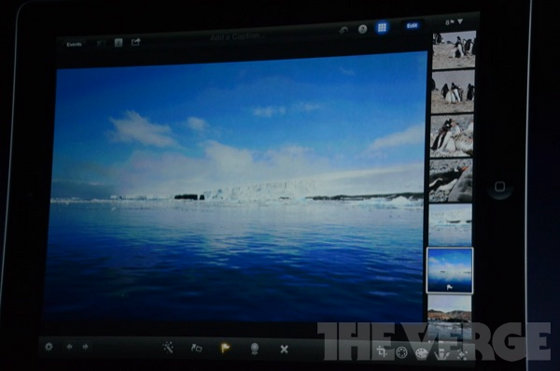Viewport: 560px width, 371px height.
Task: Toggle the yellow flag on this photo
Action: click(225, 348)
